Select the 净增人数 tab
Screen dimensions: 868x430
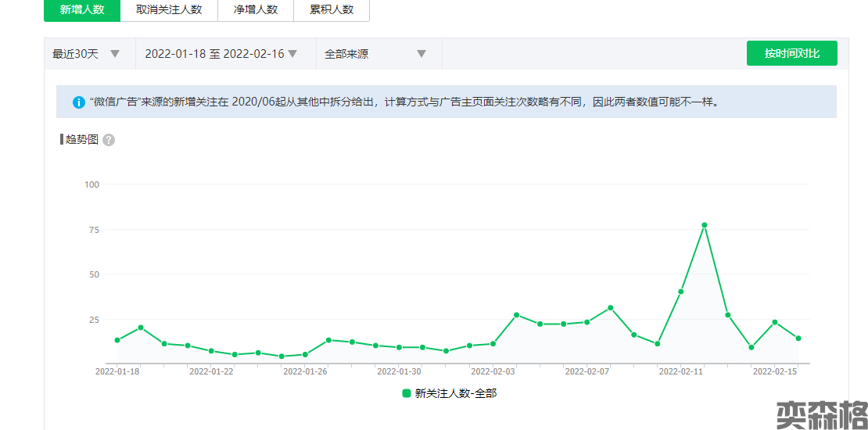(256, 9)
